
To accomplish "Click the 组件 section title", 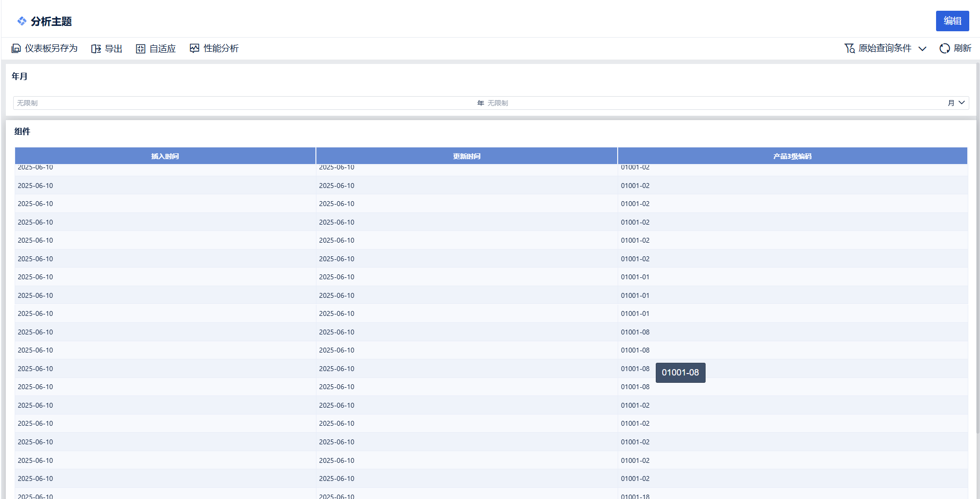I will click(22, 131).
